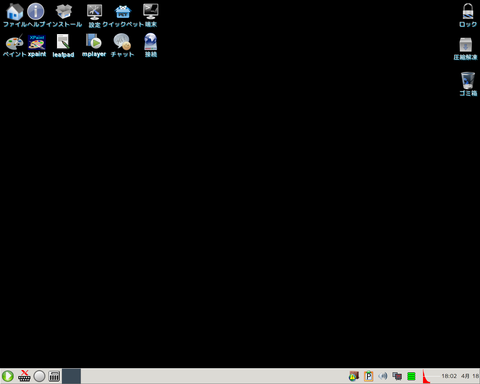Launch the xpaint application icon
This screenshot has height=384, width=480.
click(x=37, y=42)
